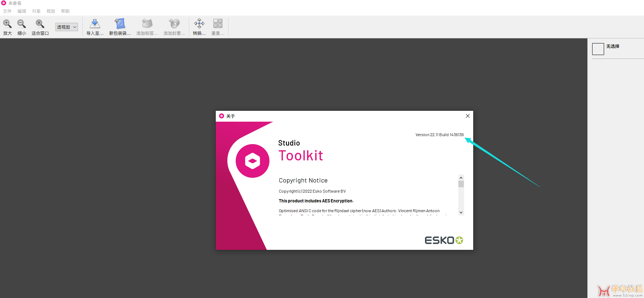
Task: Click the Esko Software BV copyright line
Action: point(312,191)
